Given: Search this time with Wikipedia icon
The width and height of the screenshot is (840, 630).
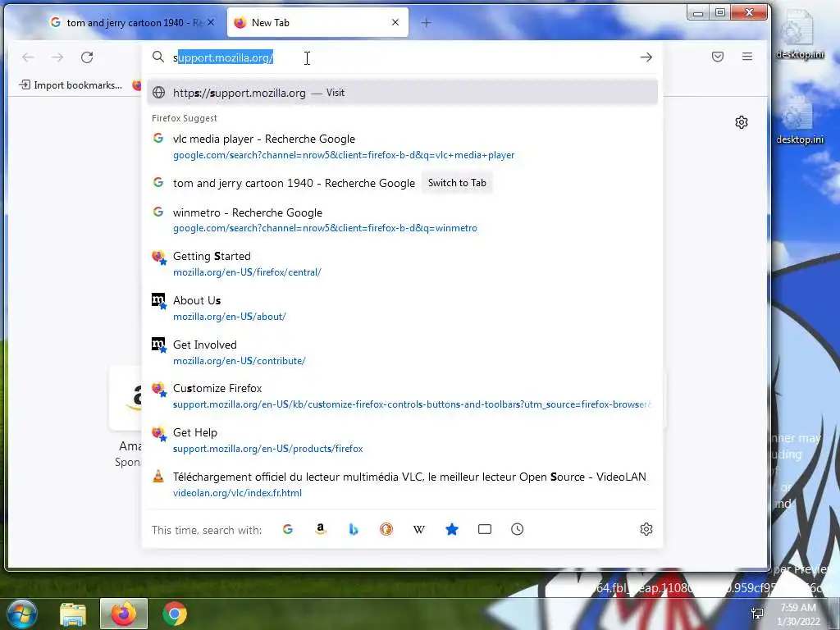Looking at the screenshot, I should [x=419, y=529].
